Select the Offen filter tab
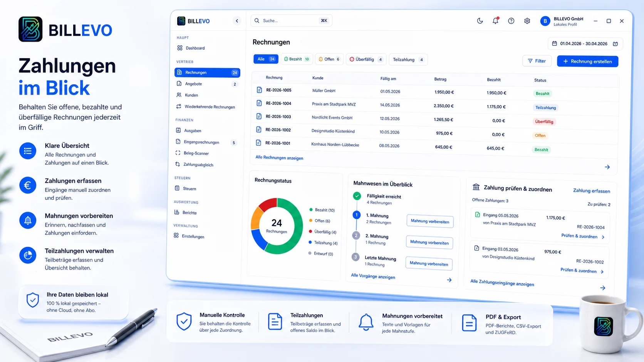Screen dimensions: 644x362 (x=329, y=59)
